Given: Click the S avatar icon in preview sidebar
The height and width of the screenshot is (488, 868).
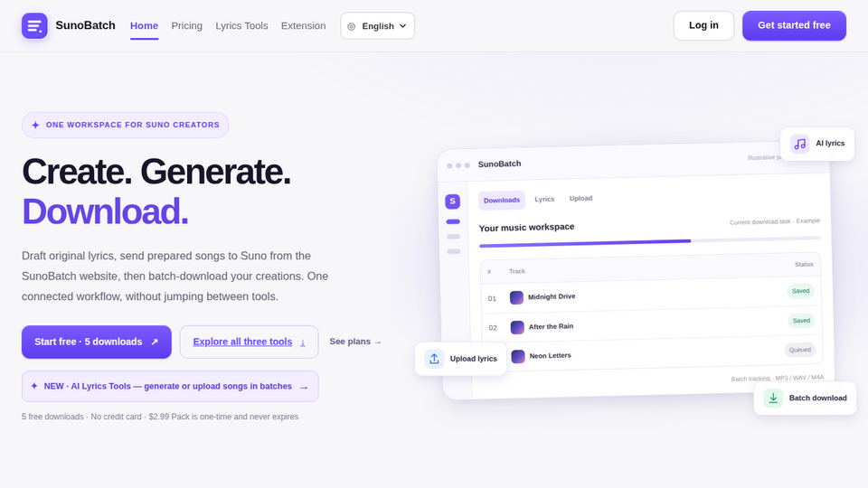Looking at the screenshot, I should [x=452, y=202].
